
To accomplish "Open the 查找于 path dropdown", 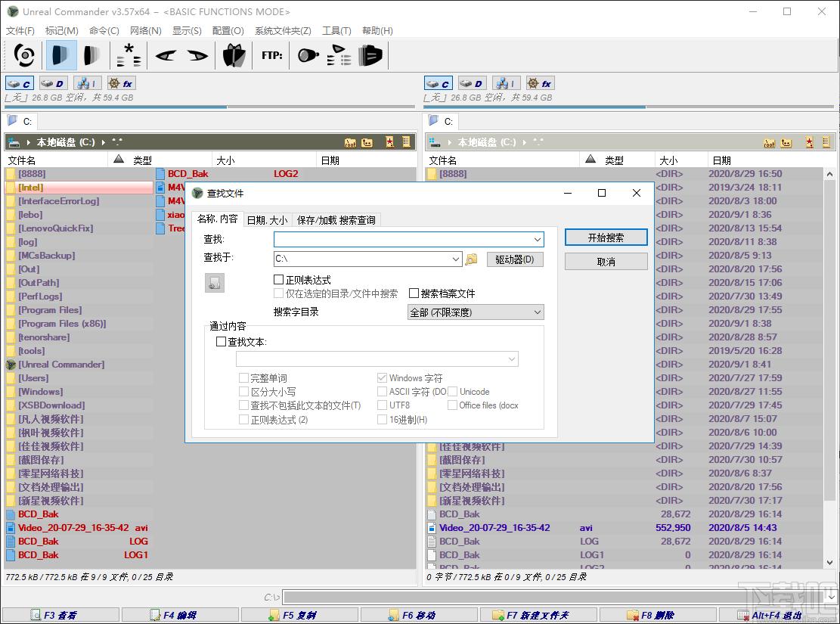I will [455, 259].
